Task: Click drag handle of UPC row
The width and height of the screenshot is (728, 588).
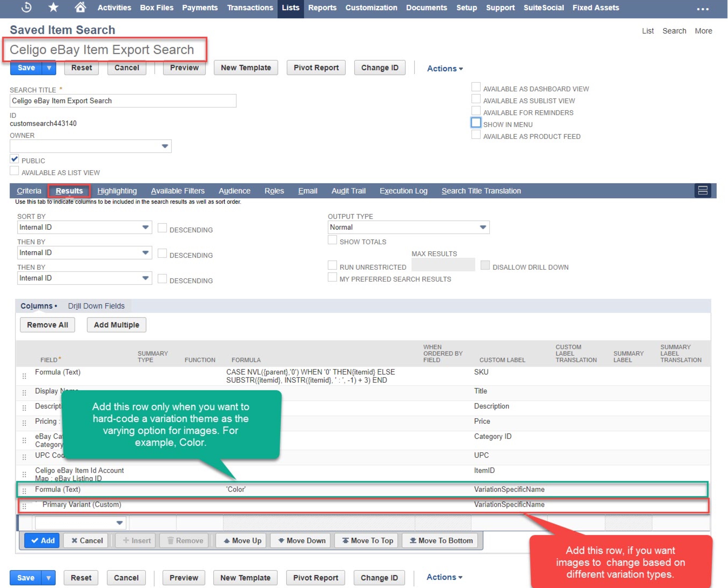Action: coord(24,457)
